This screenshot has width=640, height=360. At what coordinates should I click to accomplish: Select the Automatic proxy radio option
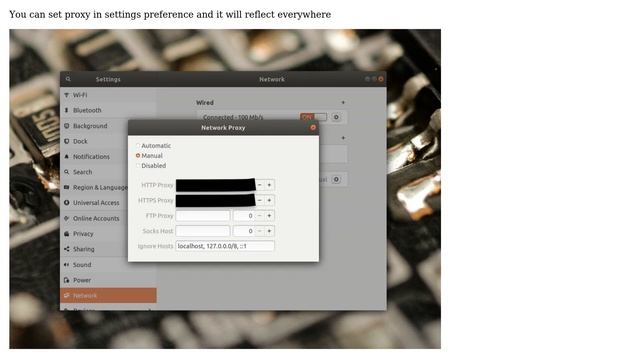pos(153,146)
